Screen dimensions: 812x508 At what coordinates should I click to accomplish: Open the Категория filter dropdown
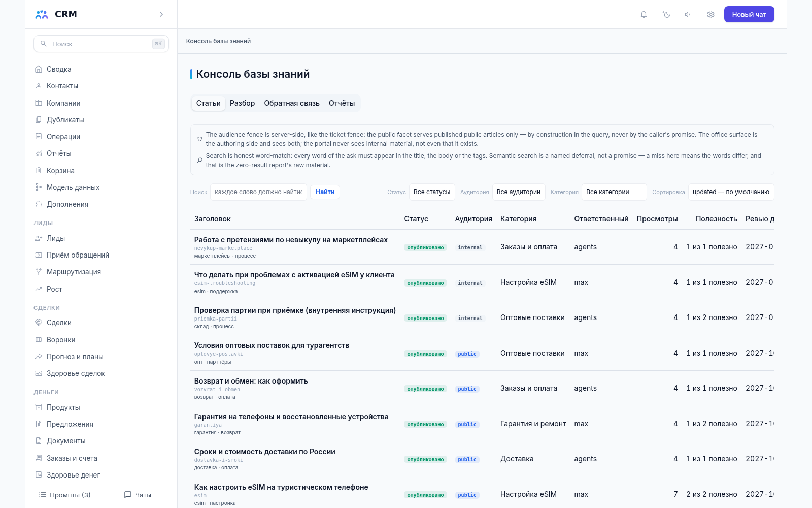tap(614, 192)
